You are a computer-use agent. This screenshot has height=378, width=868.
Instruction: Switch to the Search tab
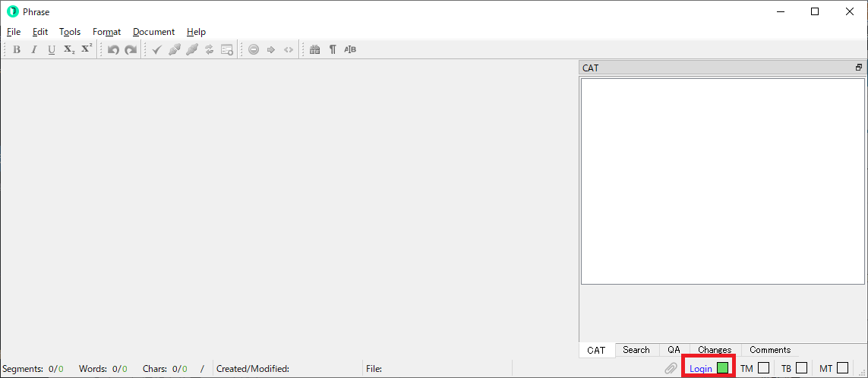point(636,350)
